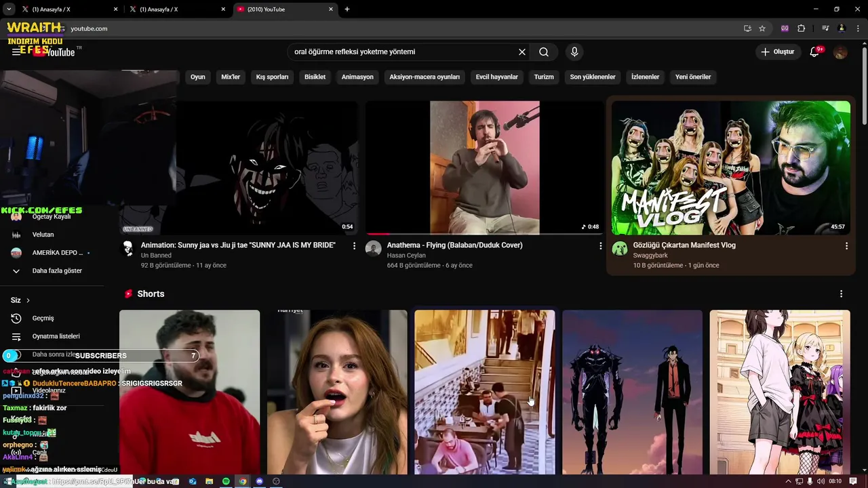868x488 pixels.
Task: Play the anime girls Short
Action: [780, 392]
